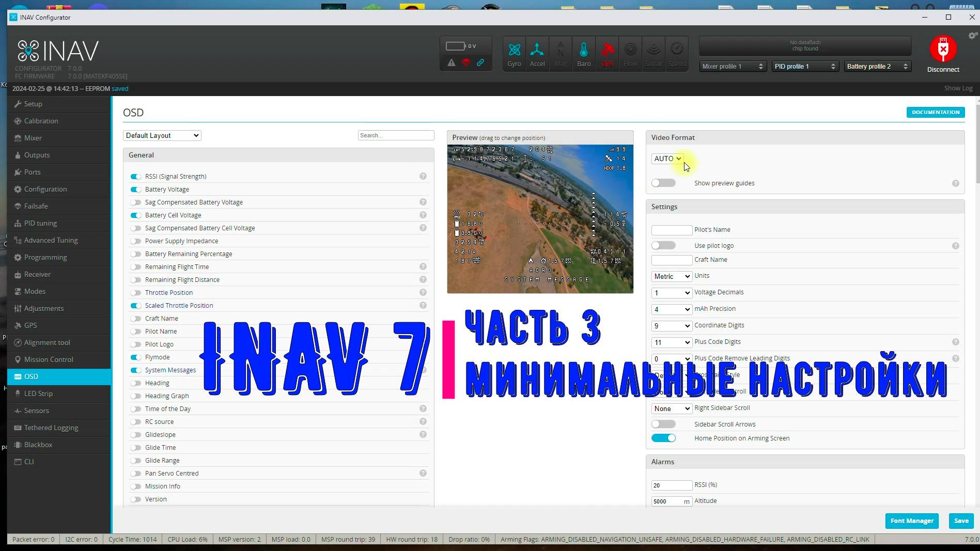Click the link status icon by the battery
This screenshot has height=551, width=980.
click(x=480, y=62)
